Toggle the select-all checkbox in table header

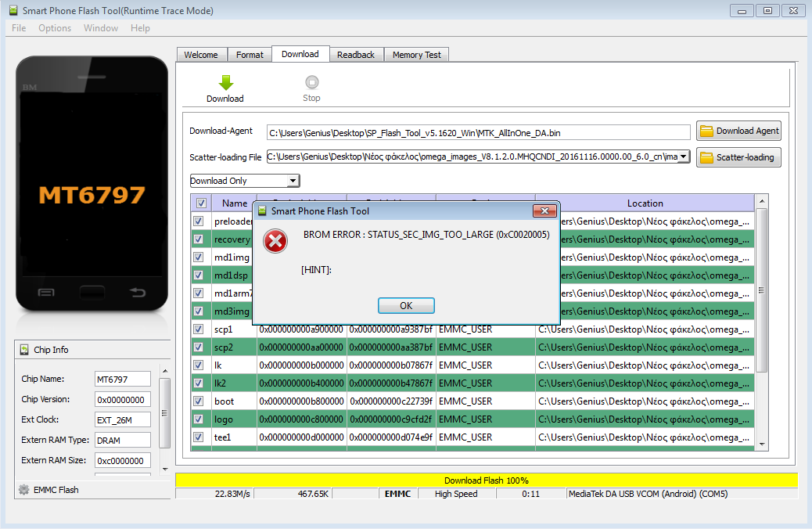pos(201,203)
